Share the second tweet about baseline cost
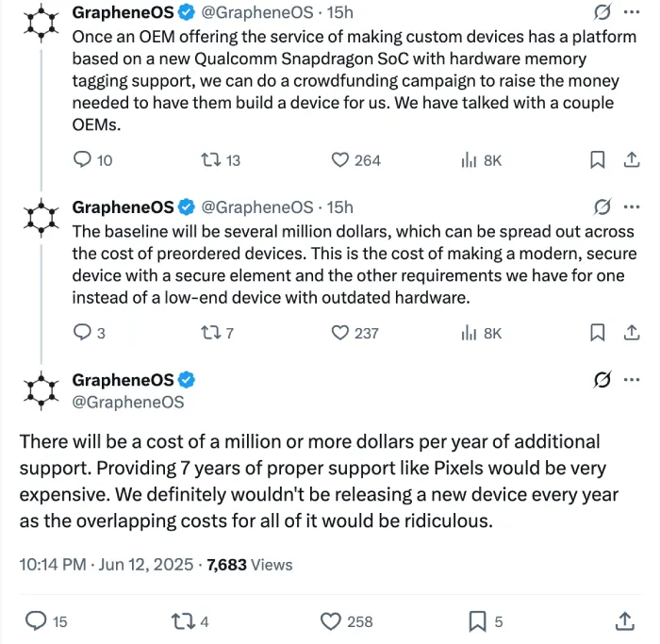 (632, 333)
